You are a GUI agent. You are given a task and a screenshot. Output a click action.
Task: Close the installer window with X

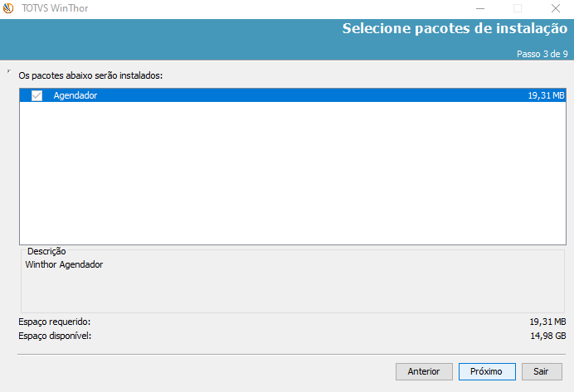[555, 8]
